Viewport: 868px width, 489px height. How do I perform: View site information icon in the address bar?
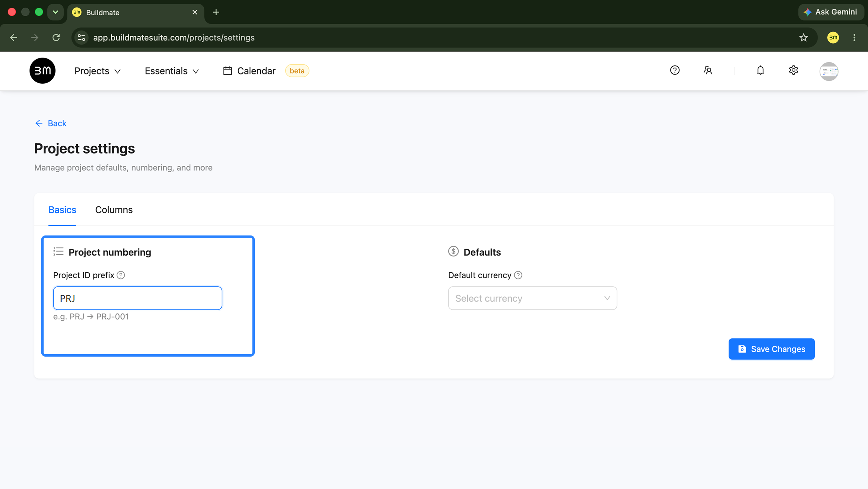click(81, 38)
